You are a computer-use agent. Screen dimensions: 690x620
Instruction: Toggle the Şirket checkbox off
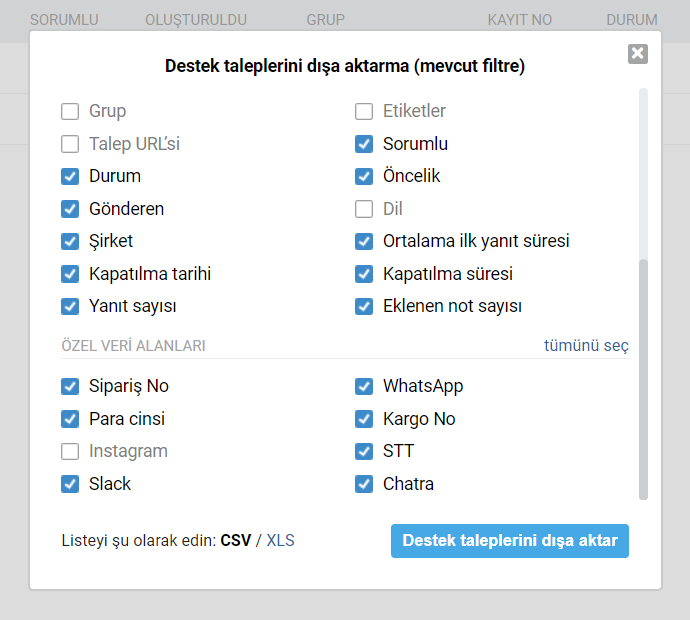coord(70,241)
